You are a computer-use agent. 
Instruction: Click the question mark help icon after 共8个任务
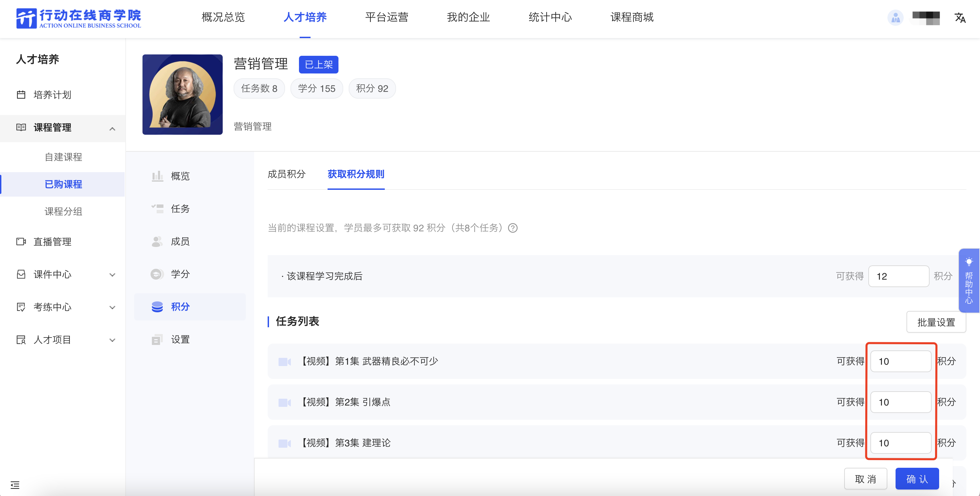(x=513, y=228)
